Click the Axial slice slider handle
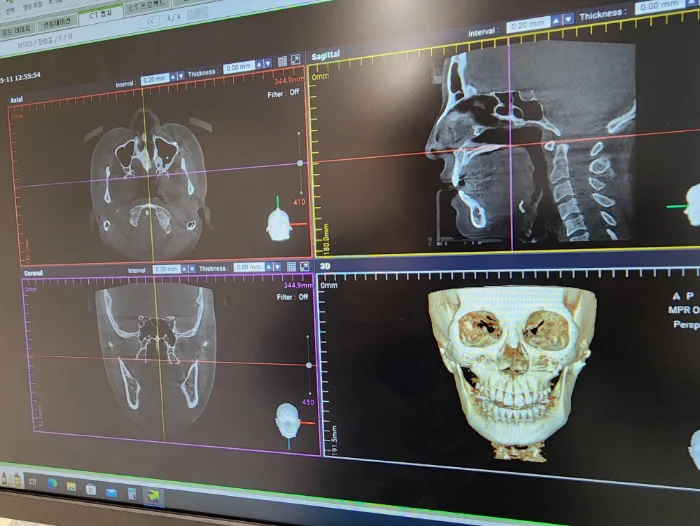Image resolution: width=700 pixels, height=526 pixels. click(x=300, y=162)
